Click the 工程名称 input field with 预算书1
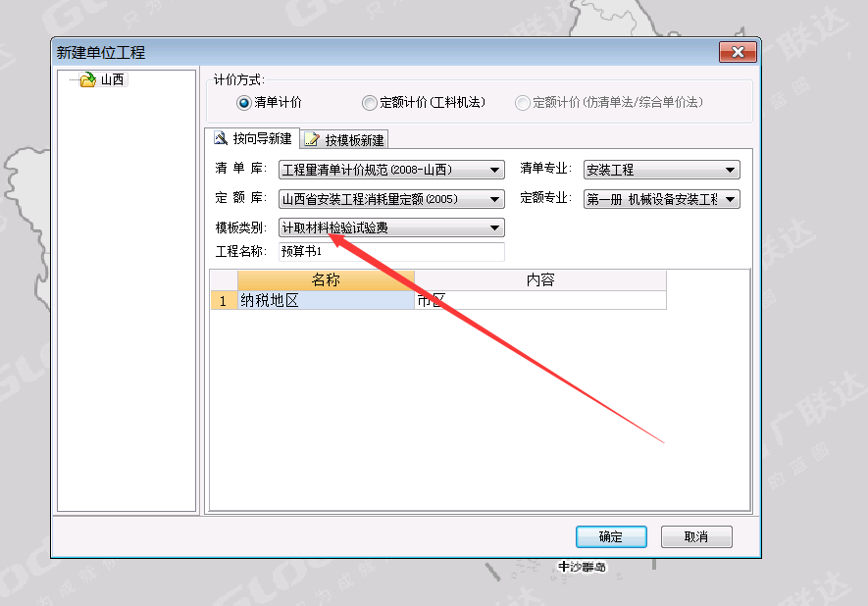This screenshot has width=868, height=606. (391, 251)
